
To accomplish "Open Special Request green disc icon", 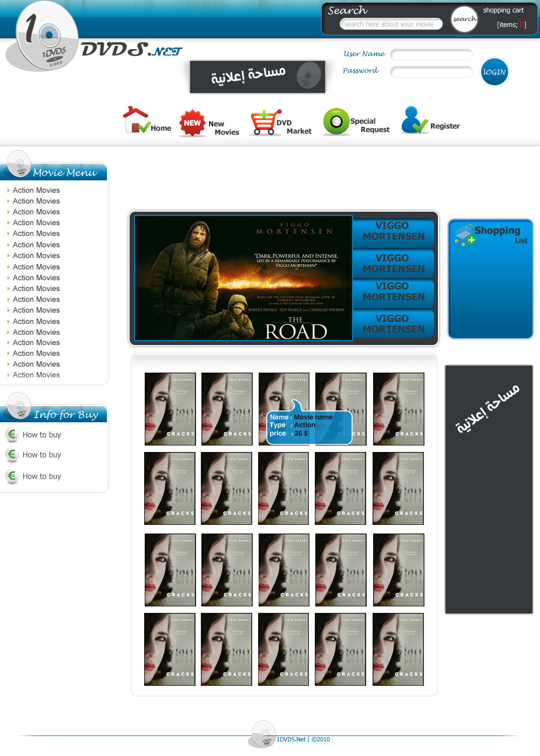I will [336, 122].
